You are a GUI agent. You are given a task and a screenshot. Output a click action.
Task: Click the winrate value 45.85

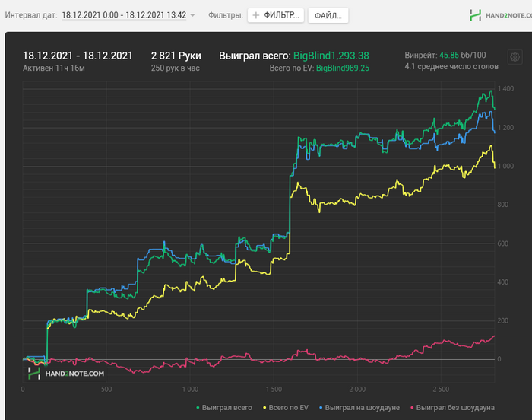pos(449,55)
